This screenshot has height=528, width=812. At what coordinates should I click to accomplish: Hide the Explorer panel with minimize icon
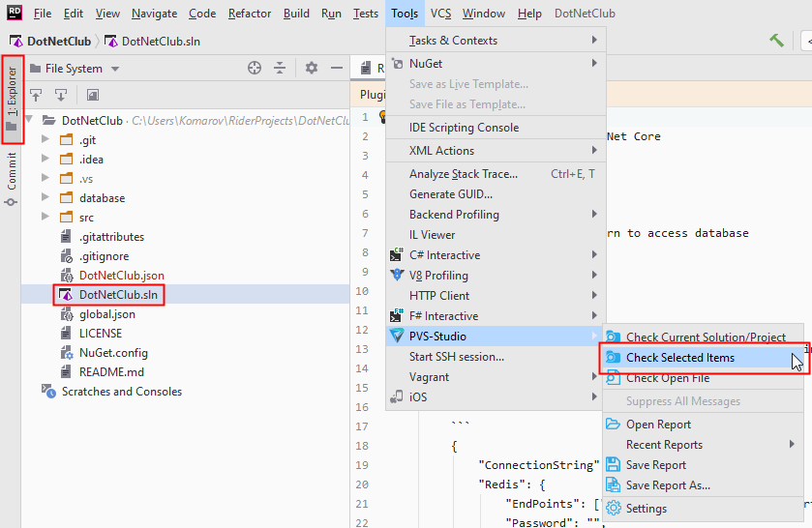[x=336, y=68]
